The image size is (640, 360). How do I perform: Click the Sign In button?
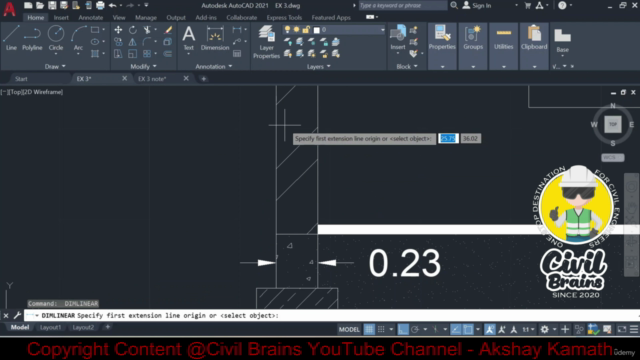[x=477, y=5]
